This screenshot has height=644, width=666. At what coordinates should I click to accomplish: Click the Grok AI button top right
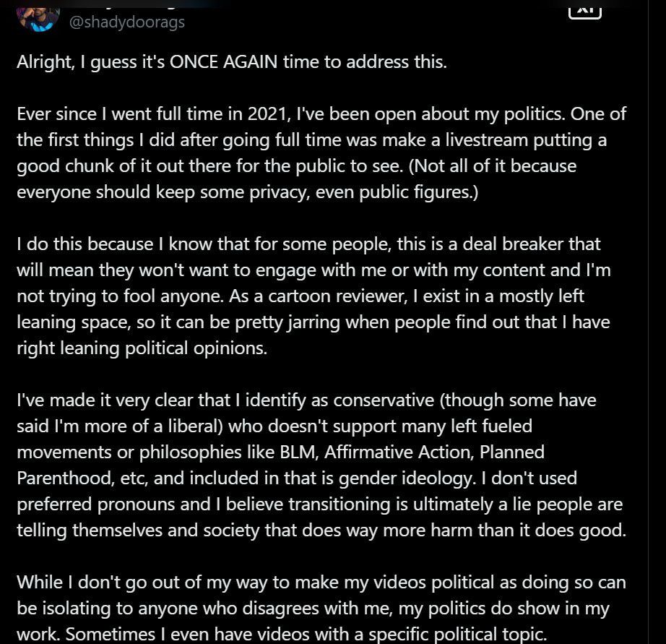tap(586, 10)
